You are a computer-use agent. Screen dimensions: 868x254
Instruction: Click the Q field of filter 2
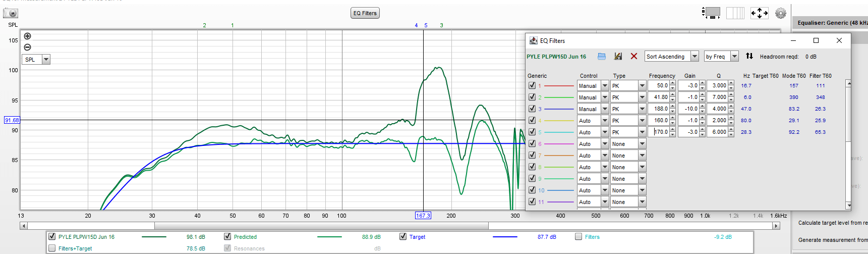(x=717, y=97)
